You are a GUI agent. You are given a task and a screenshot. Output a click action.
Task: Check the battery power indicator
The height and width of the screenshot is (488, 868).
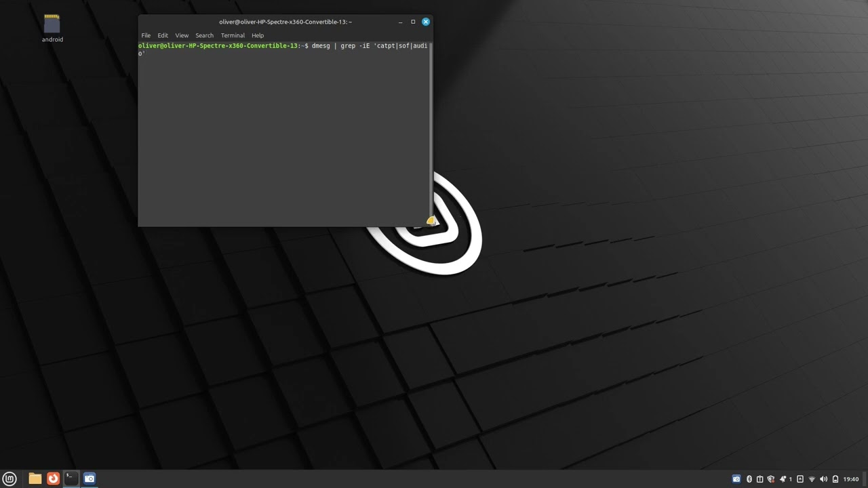(835, 479)
